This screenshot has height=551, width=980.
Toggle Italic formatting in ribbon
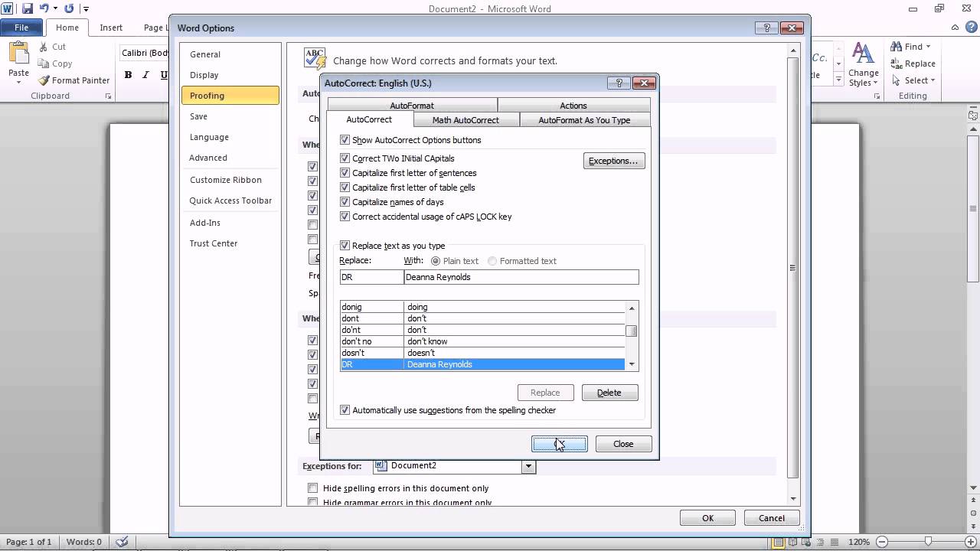[145, 74]
